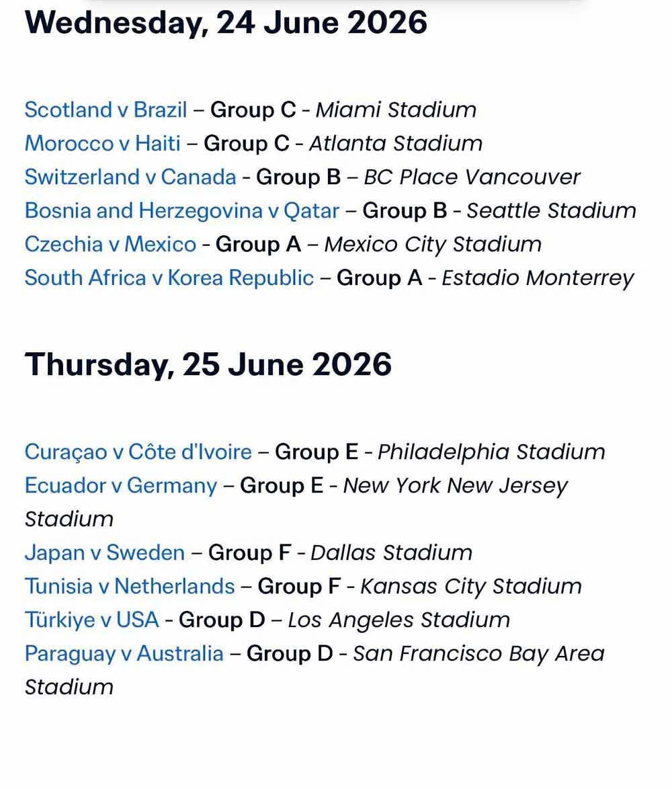Click the South Africa v Korea Republic link

click(169, 278)
